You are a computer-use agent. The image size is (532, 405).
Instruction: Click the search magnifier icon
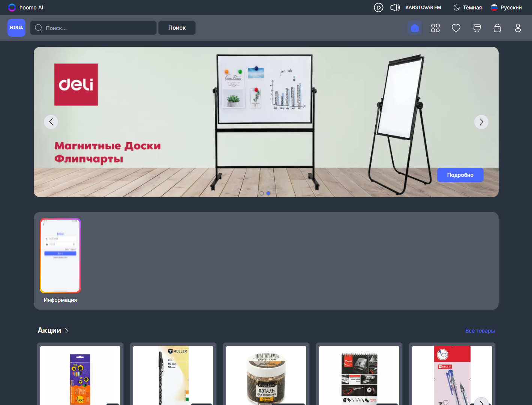click(38, 28)
